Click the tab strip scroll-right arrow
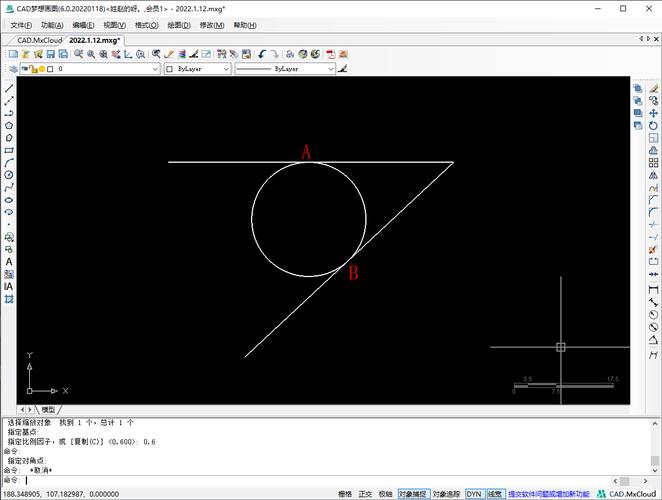Image resolution: width=662 pixels, height=500 pixels. (648, 39)
